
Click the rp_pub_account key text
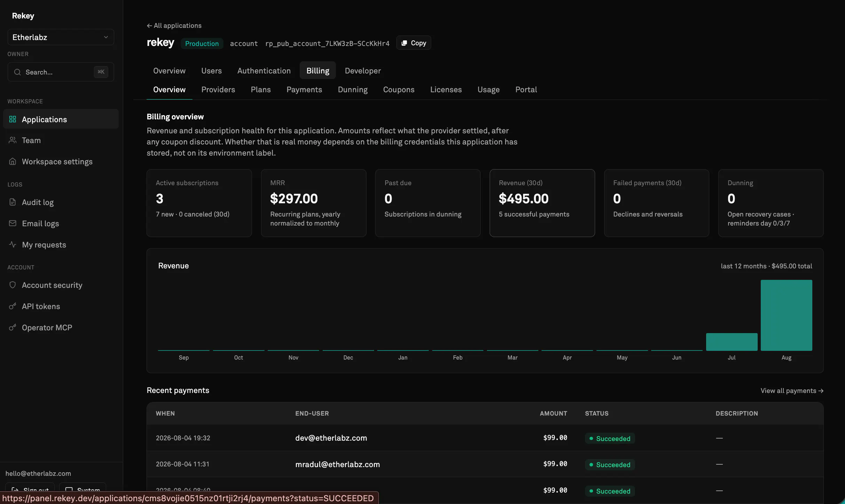pyautogui.click(x=327, y=44)
